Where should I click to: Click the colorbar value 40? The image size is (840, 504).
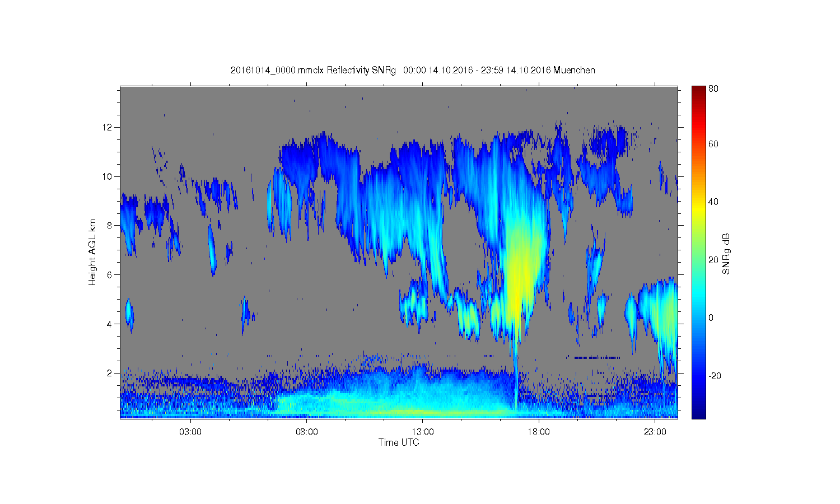713,202
